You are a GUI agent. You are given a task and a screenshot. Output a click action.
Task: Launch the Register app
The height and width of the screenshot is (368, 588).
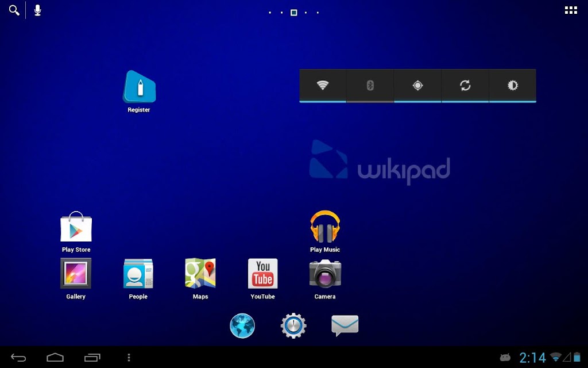[139, 91]
